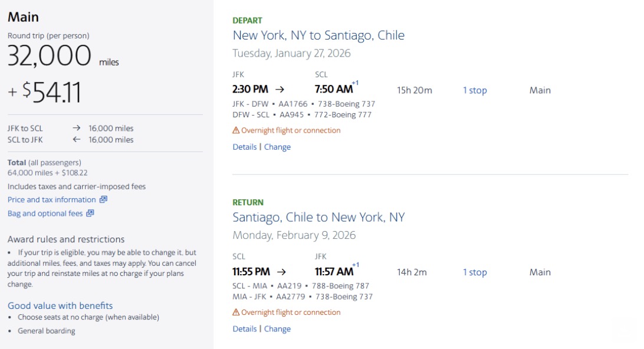Screen dimensions: 644x349
Task: Change the returning flight
Action: pos(277,328)
